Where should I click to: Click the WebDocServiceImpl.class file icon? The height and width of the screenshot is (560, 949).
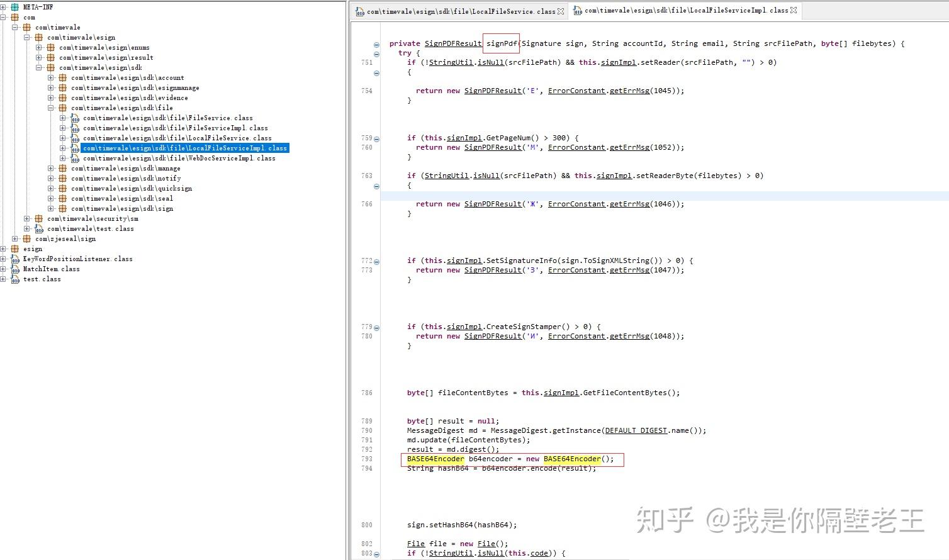76,158
